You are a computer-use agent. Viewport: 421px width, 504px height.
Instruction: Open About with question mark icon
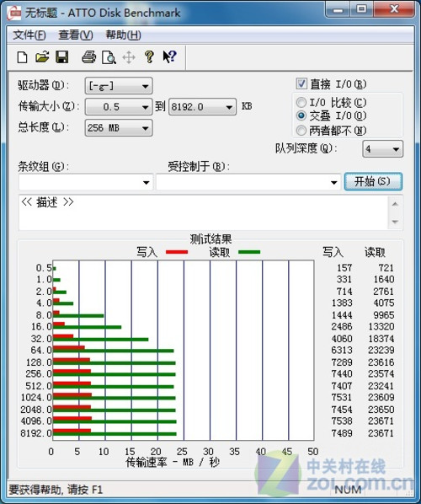pos(149,57)
